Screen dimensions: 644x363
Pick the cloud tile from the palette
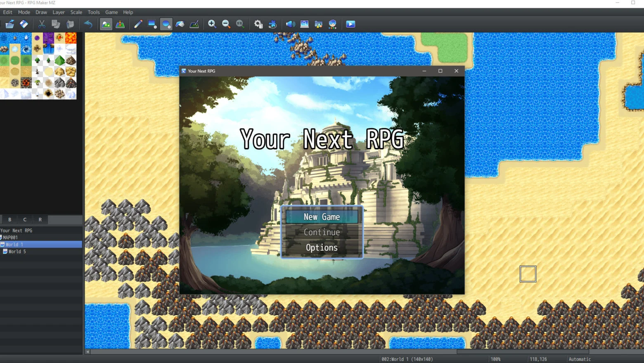click(x=71, y=49)
